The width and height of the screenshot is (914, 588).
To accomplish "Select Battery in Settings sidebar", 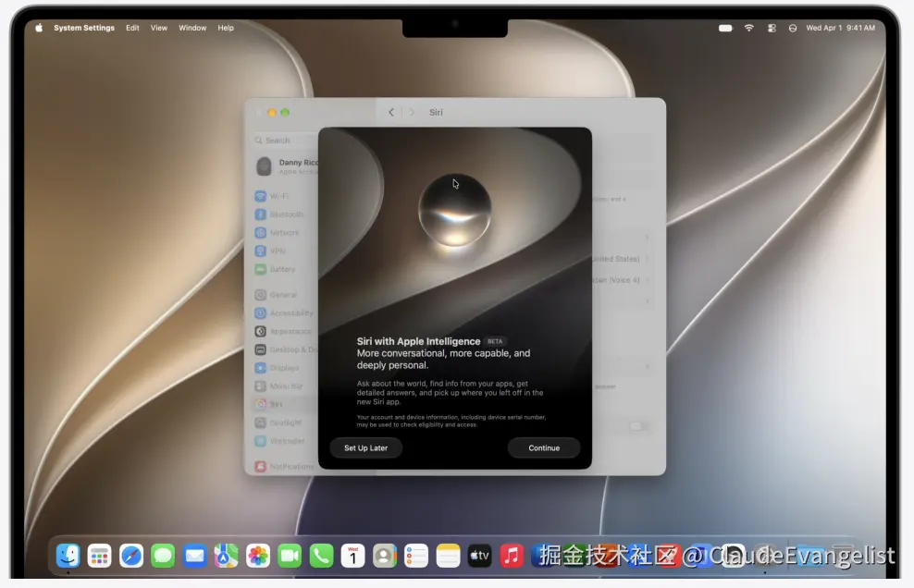I will (x=286, y=269).
